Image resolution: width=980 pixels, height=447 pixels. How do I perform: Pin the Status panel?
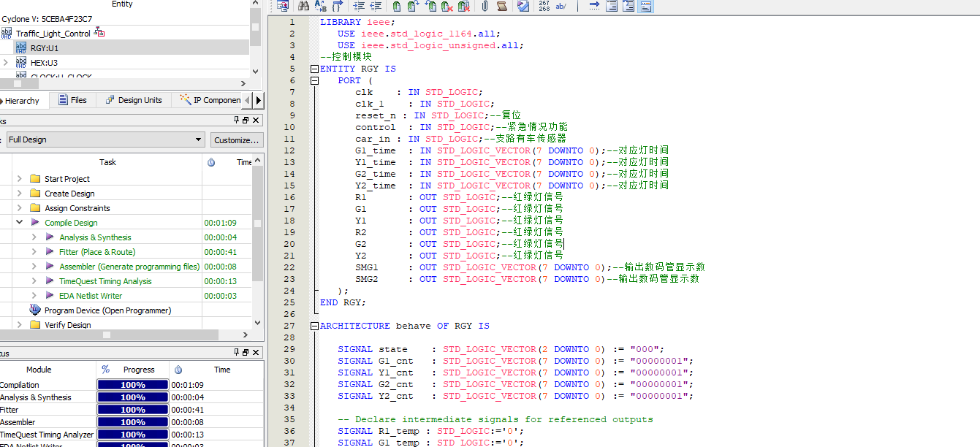point(236,353)
